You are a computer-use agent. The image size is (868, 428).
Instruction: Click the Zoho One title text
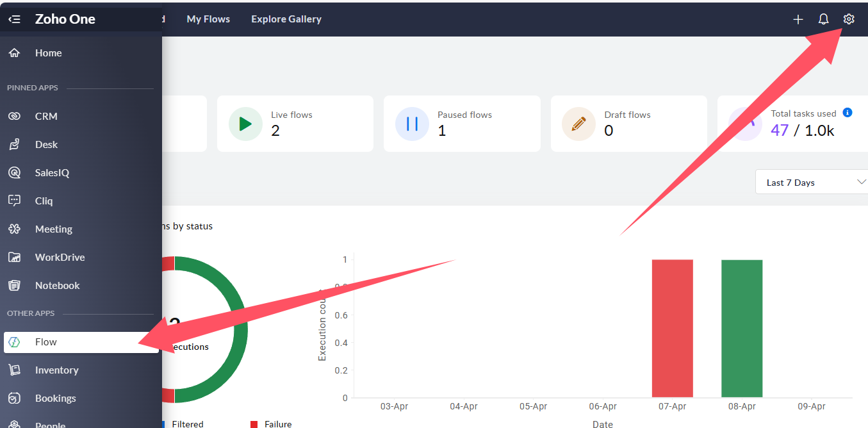pos(65,19)
